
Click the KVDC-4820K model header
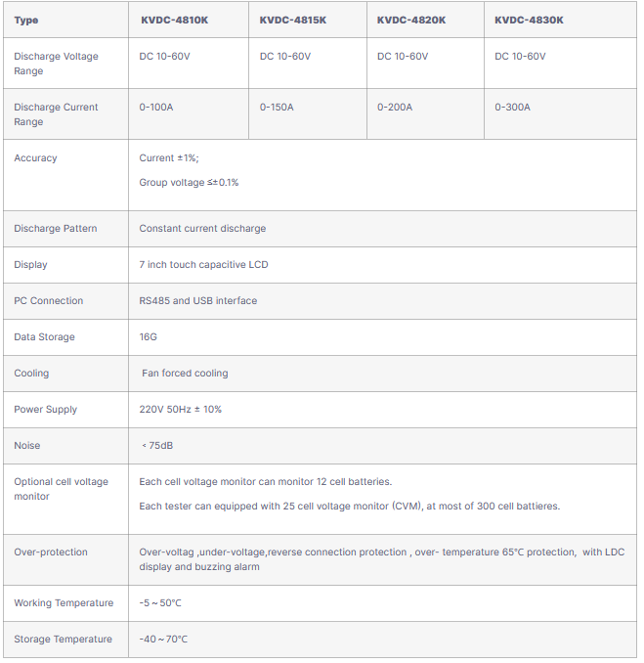pyautogui.click(x=410, y=20)
